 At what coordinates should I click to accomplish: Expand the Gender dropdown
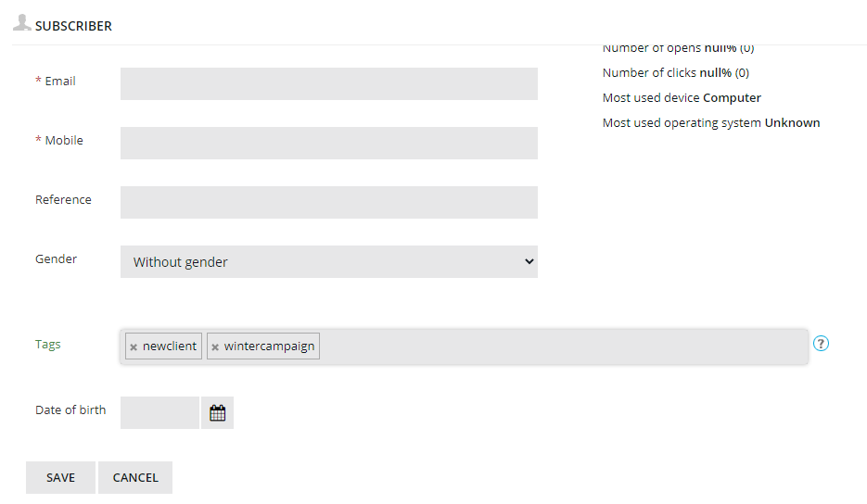[x=328, y=261]
